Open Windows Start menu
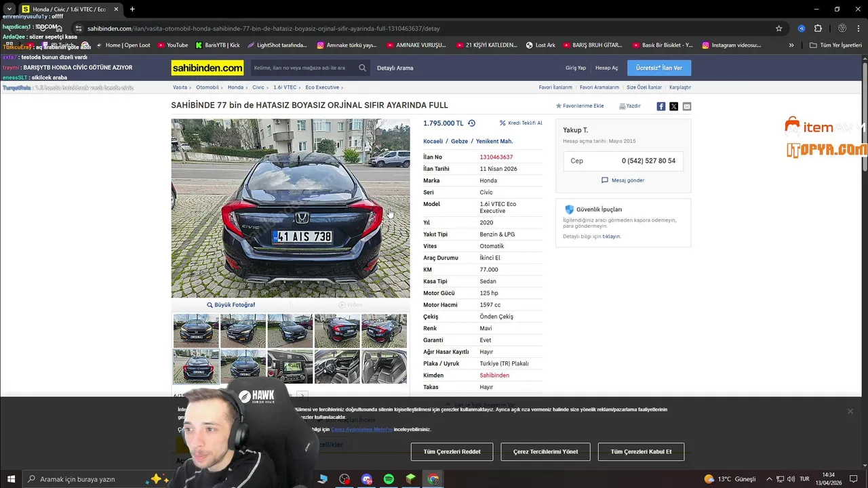The image size is (868, 488). (x=11, y=479)
